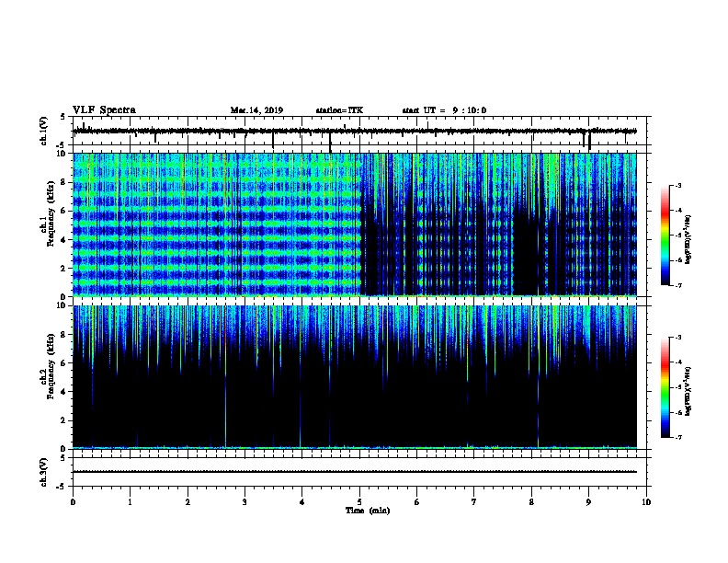The image size is (728, 563).
Task: Click time axis tick label "0"
Action: pyautogui.click(x=73, y=501)
